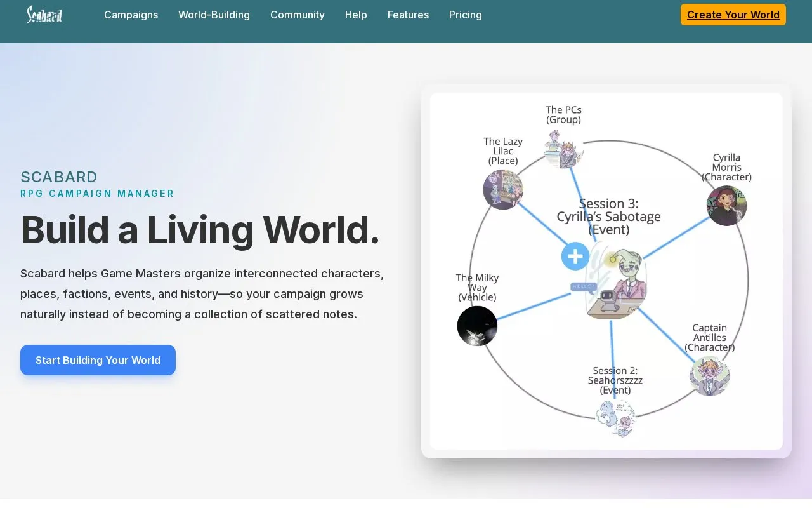Click the 'SCABARD' heading text
The image size is (812, 508).
coord(59,177)
